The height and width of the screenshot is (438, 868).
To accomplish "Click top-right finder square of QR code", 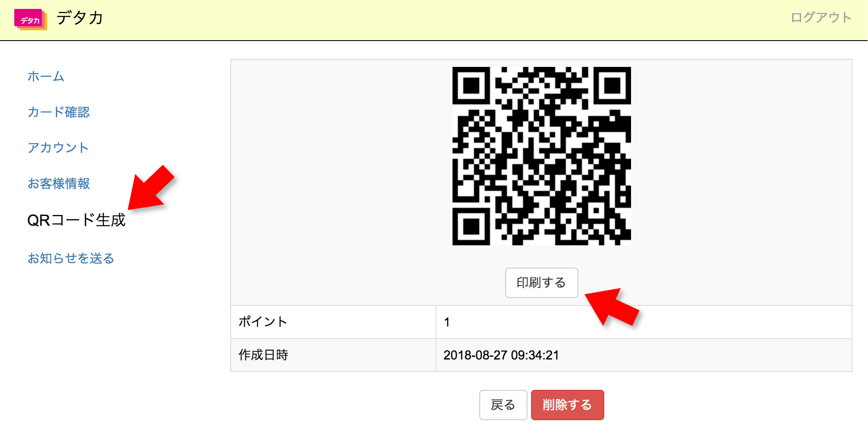I will tap(612, 86).
